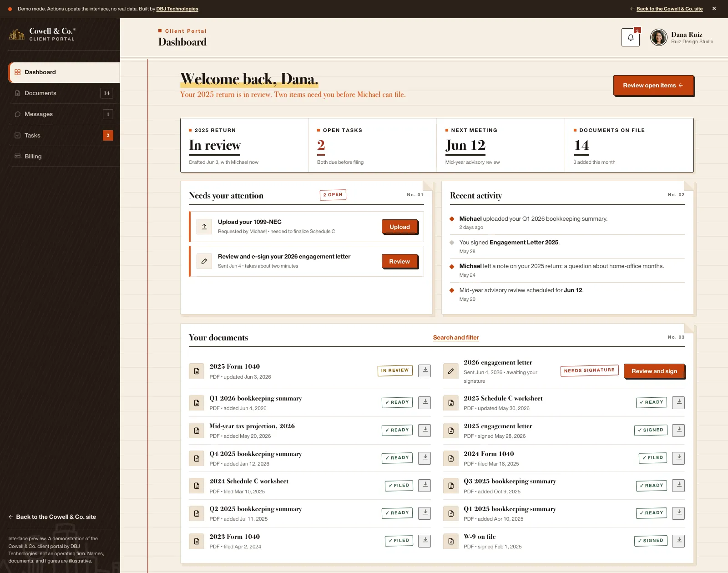Download 2025 engagement letter
Image resolution: width=728 pixels, height=573 pixels.
[678, 430]
